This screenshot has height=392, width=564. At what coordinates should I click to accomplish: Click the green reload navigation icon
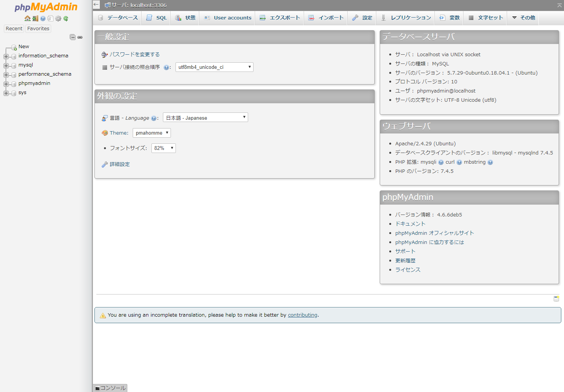click(x=66, y=18)
